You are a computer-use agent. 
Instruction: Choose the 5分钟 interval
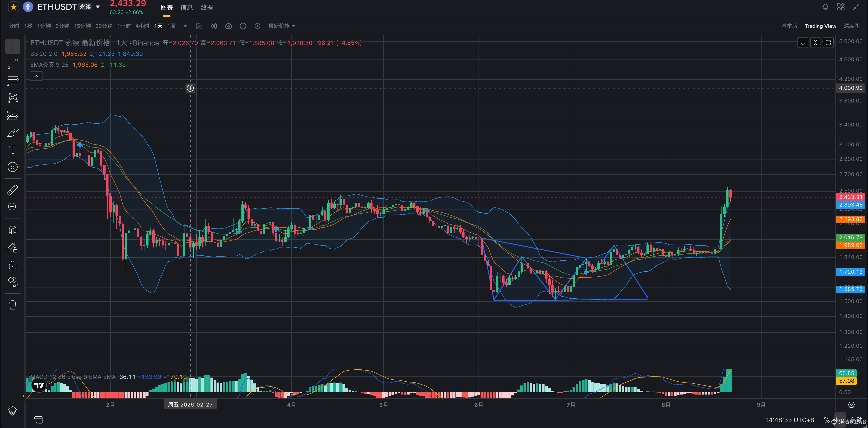[x=62, y=26]
